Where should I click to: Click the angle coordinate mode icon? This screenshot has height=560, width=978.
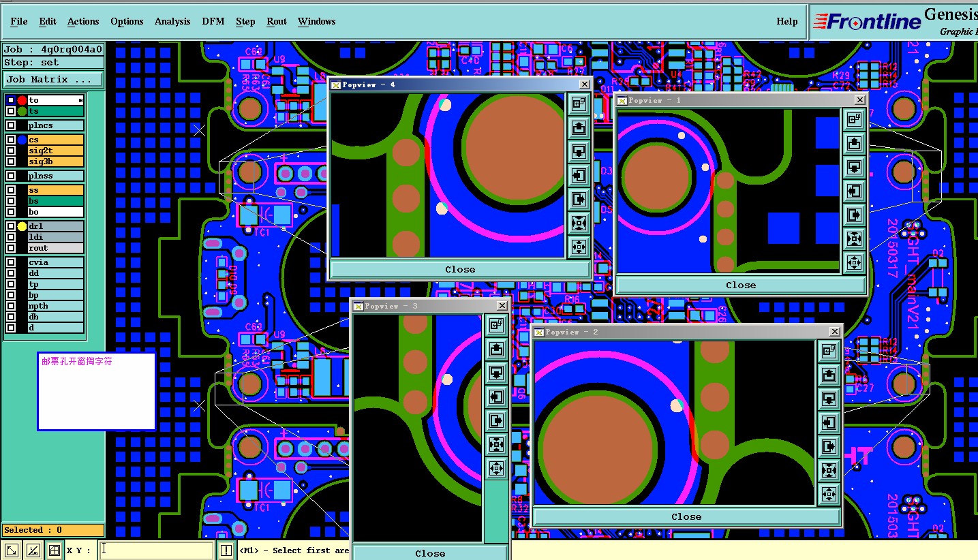coord(33,550)
